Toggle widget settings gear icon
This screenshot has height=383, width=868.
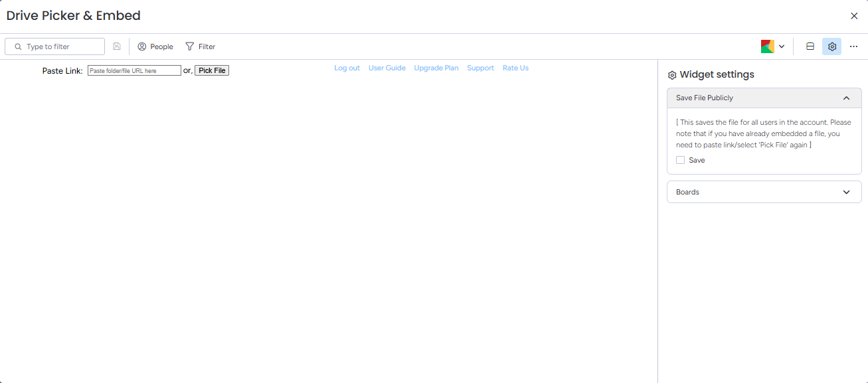[832, 46]
